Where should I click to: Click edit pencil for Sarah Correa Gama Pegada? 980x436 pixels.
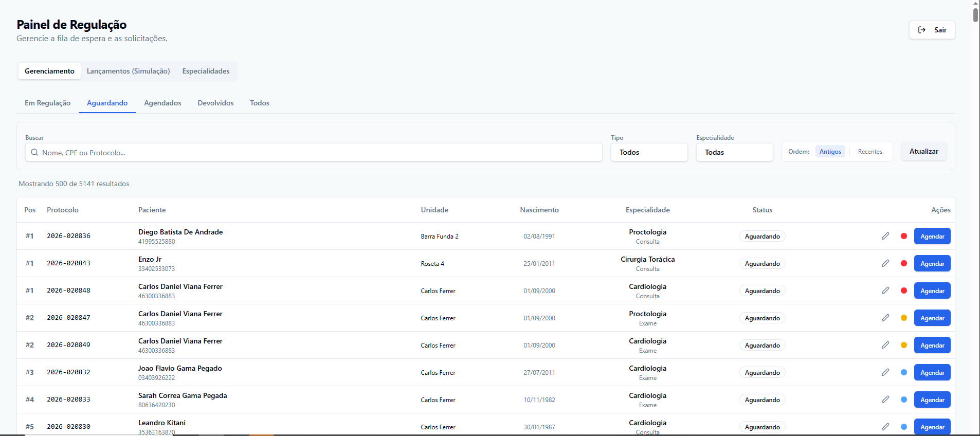885,399
